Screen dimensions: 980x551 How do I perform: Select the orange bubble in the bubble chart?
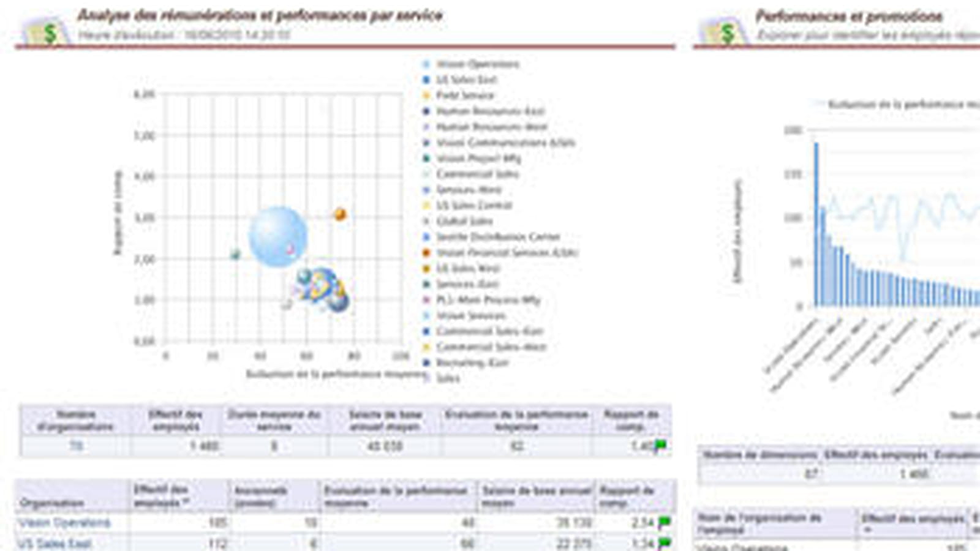coord(340,214)
